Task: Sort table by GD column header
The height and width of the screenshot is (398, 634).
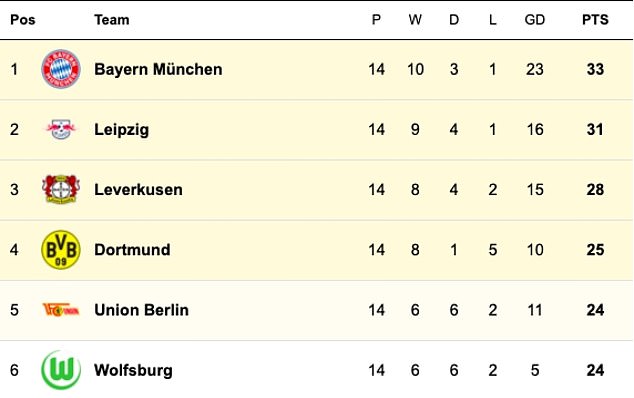Action: [535, 19]
